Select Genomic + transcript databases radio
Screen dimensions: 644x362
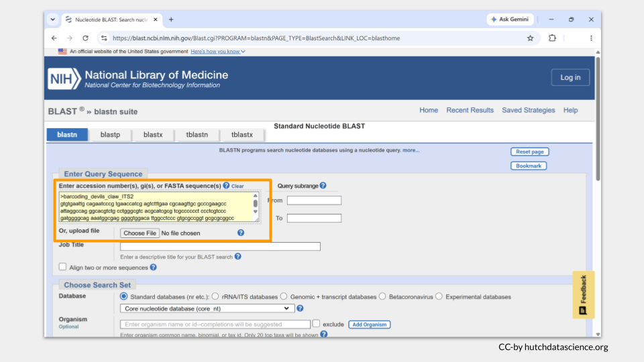click(x=284, y=296)
